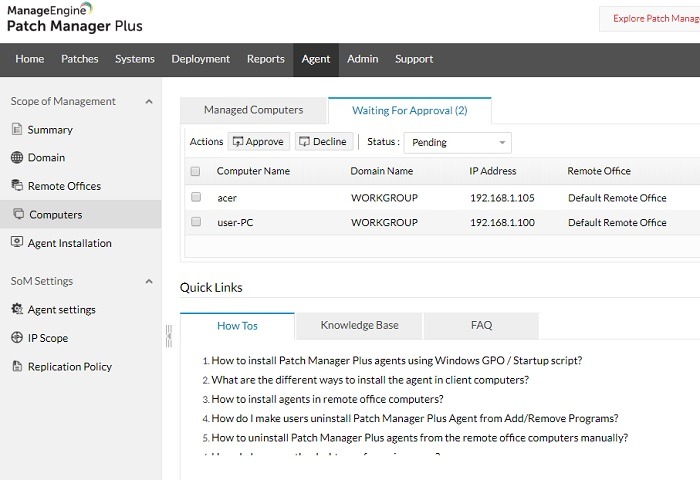Click the Decline button
Image resolution: width=700 pixels, height=480 pixels.
[324, 142]
